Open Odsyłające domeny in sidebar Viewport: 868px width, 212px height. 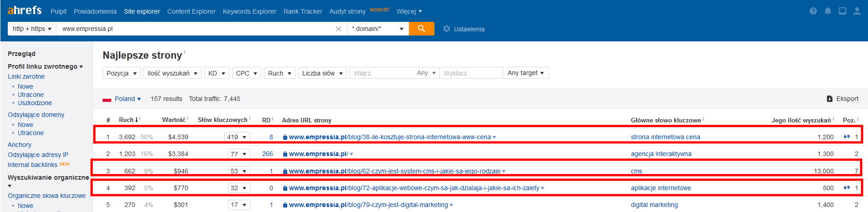(x=36, y=115)
